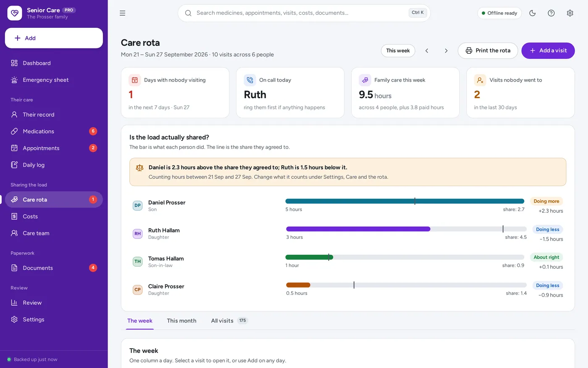This screenshot has width=588, height=368.
Task: Focus the search medicines and appointments field
Action: (x=304, y=13)
